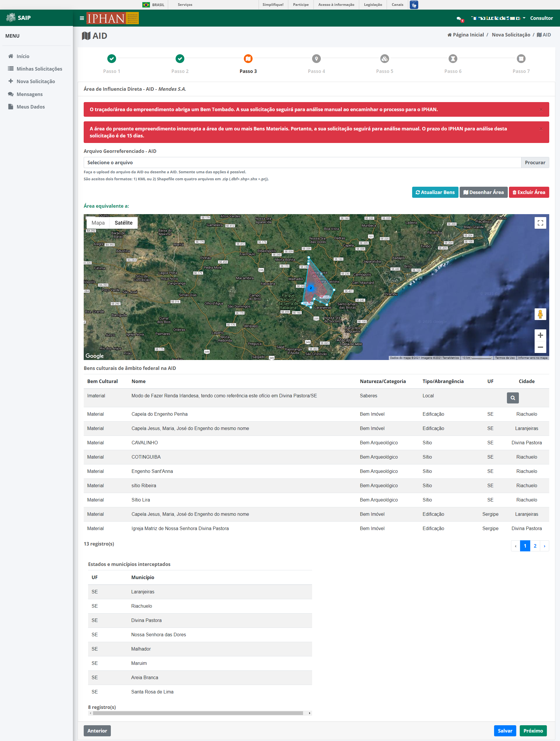Click the municipalities table horizontal scrollbar

[198, 713]
